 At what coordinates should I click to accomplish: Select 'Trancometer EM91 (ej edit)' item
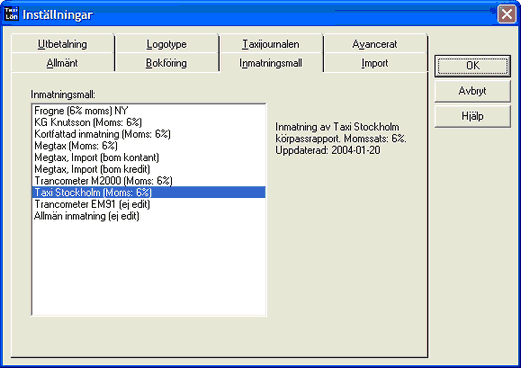pos(149,204)
